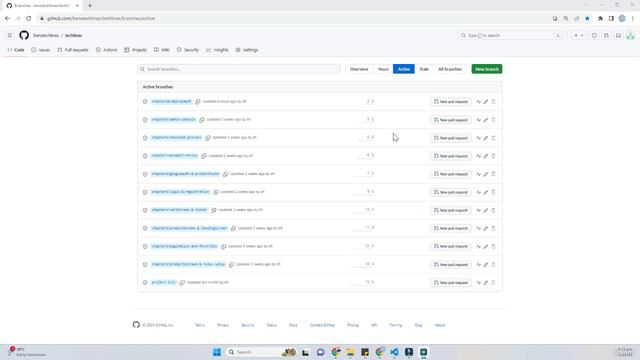640x360 pixels.
Task: Open the cartScreen-&-footer branch link
Action: pyautogui.click(x=179, y=210)
